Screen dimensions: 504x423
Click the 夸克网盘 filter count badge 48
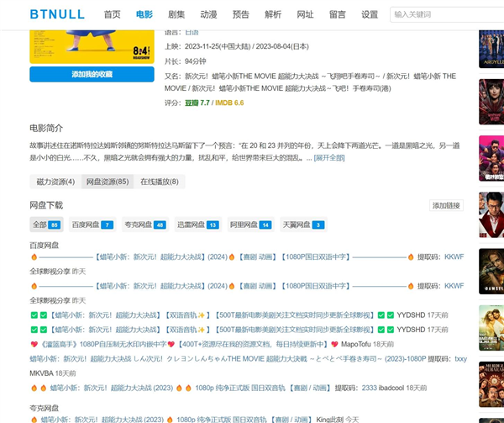pos(159,225)
